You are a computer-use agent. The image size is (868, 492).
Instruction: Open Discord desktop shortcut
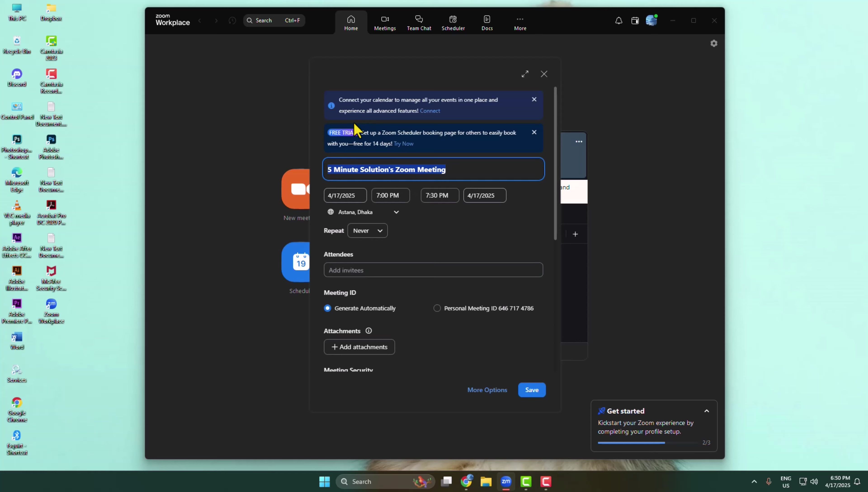tap(17, 77)
